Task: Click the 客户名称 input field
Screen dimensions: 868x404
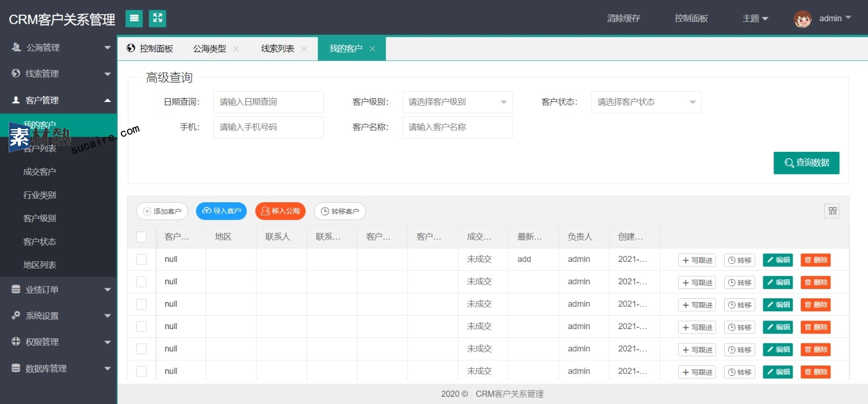Action: pyautogui.click(x=457, y=127)
